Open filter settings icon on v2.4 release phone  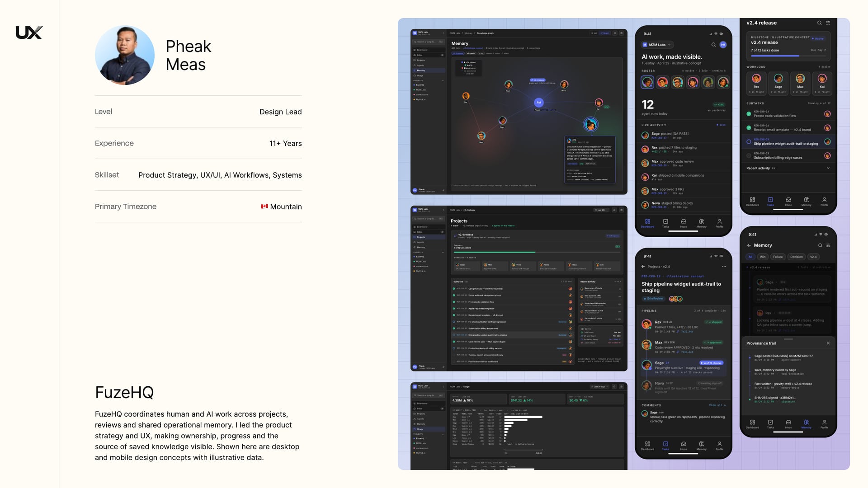(828, 23)
